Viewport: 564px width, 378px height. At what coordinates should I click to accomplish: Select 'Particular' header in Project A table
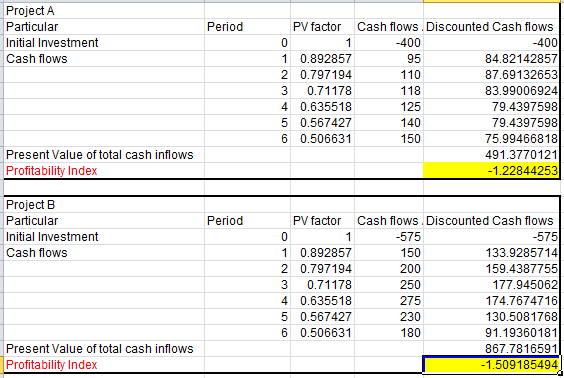[x=104, y=27]
